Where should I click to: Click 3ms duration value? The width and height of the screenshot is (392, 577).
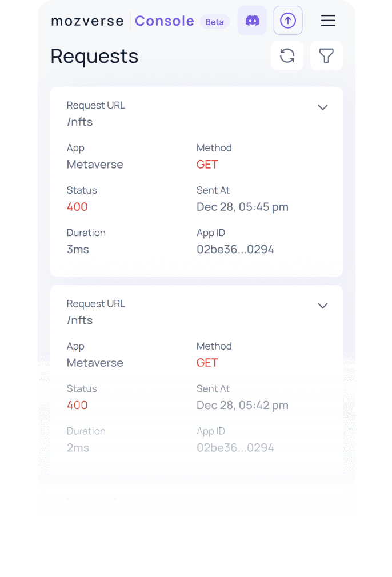(x=78, y=250)
